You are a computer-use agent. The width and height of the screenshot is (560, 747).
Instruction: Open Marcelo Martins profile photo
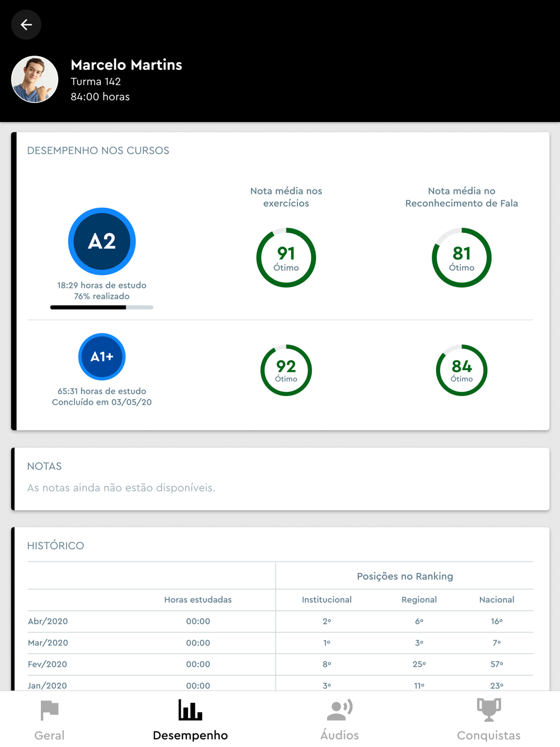pos(35,80)
